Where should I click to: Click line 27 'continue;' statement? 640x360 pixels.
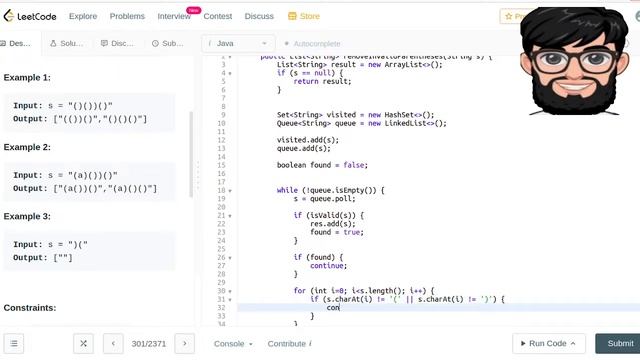tap(329, 266)
